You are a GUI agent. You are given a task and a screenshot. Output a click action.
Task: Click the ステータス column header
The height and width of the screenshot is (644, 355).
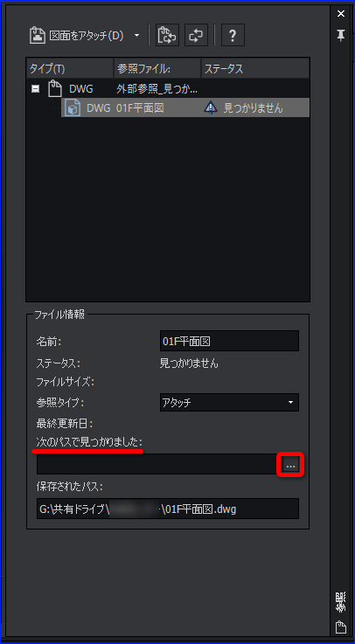255,69
